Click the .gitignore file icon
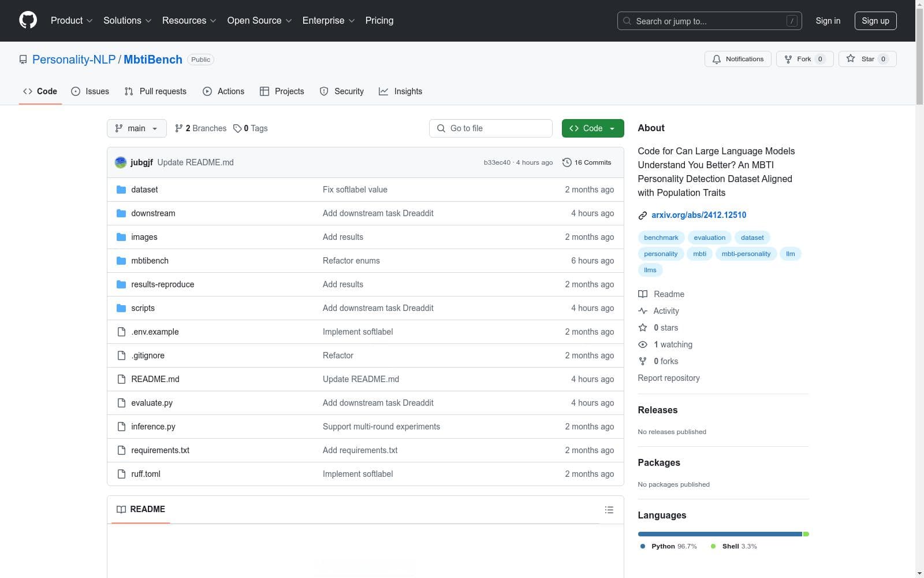 click(121, 355)
